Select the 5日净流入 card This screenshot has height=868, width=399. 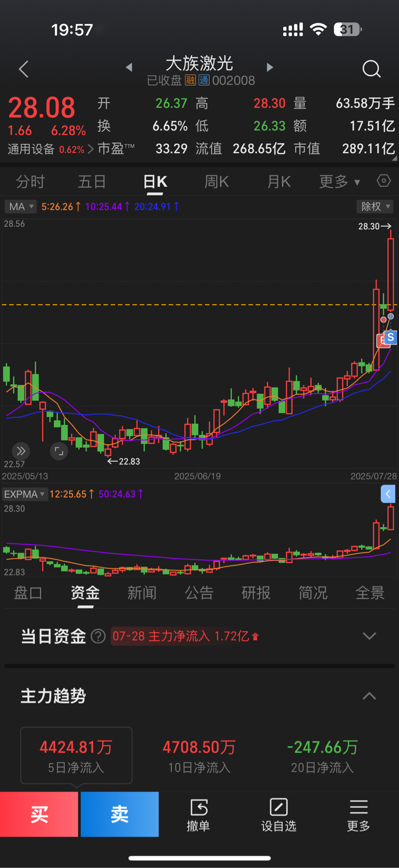pyautogui.click(x=76, y=755)
